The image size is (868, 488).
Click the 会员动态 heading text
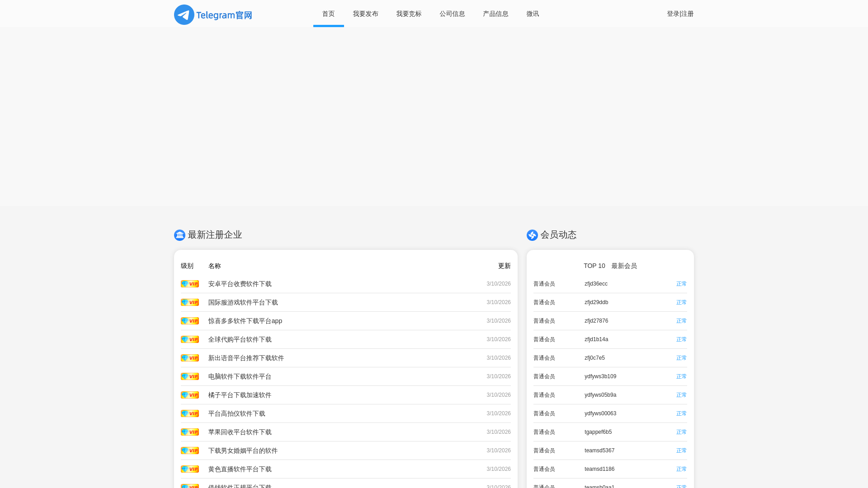pyautogui.click(x=558, y=235)
